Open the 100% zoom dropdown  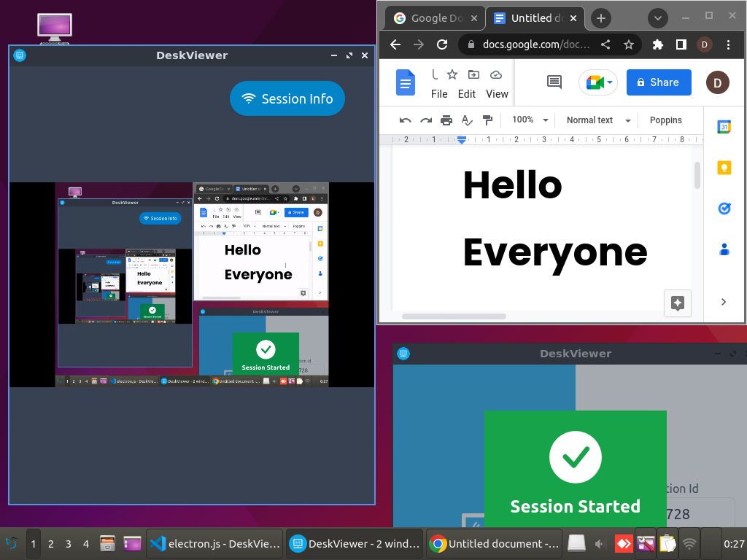coord(530,120)
